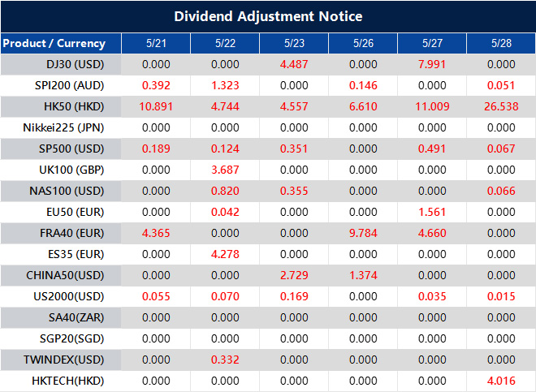Click the Dividend Adjustment Notice title
Image resolution: width=536 pixels, height=392 pixels.
[268, 16]
